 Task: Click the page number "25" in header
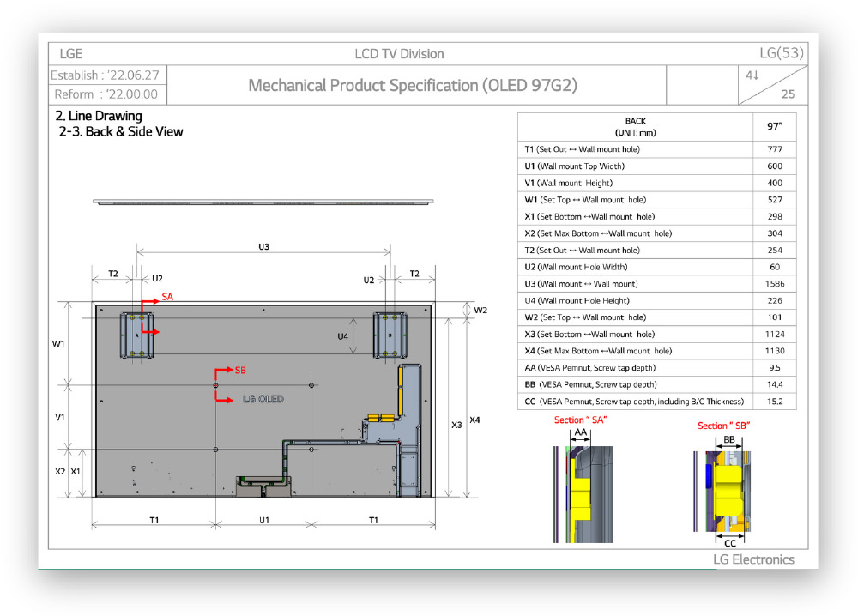coord(788,94)
